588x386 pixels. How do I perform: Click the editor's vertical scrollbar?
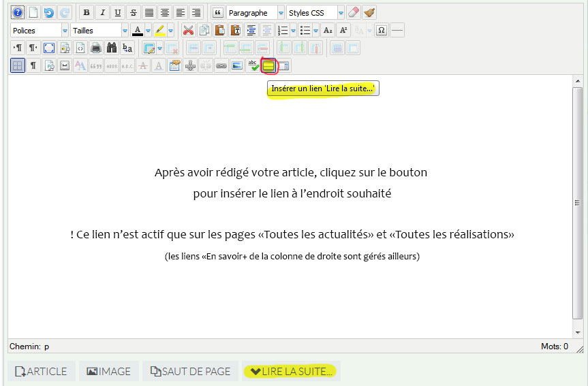[x=578, y=204]
